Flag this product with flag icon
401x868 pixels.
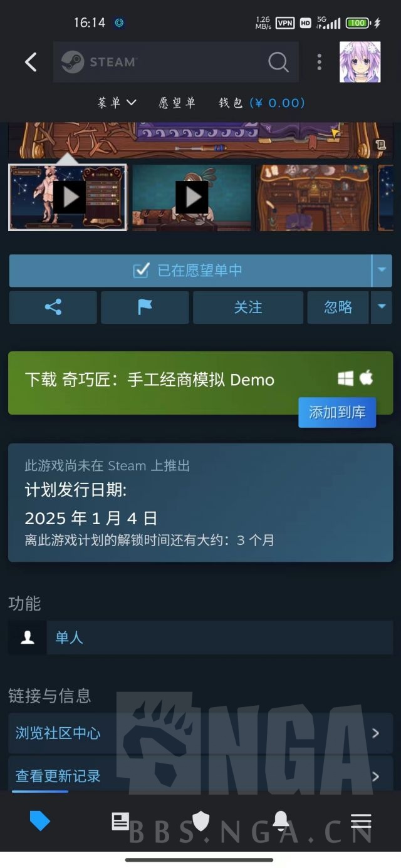point(145,307)
